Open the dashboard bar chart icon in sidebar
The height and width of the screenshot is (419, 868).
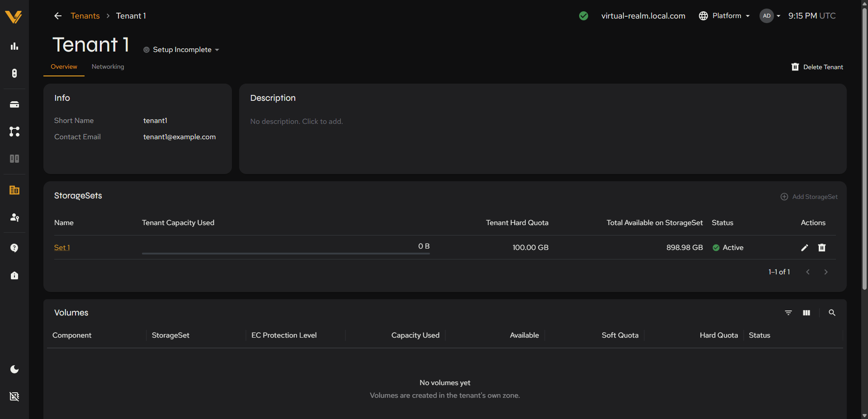(x=14, y=46)
